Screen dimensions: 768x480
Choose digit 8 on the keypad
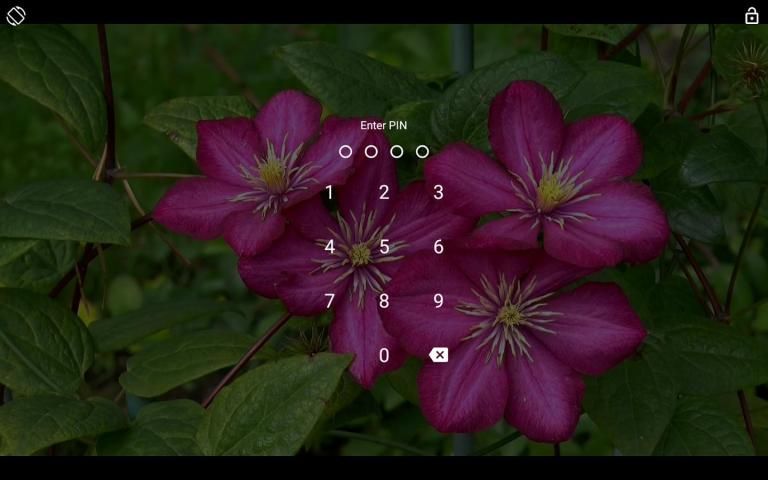pyautogui.click(x=384, y=301)
